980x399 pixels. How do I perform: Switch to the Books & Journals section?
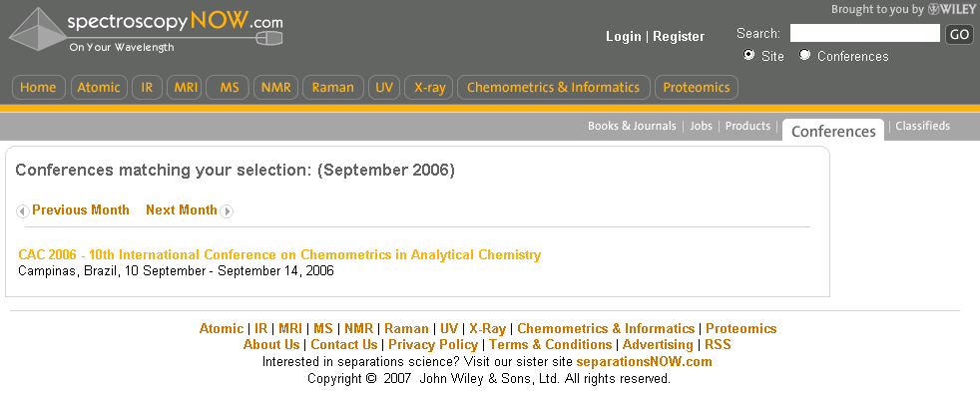[632, 126]
